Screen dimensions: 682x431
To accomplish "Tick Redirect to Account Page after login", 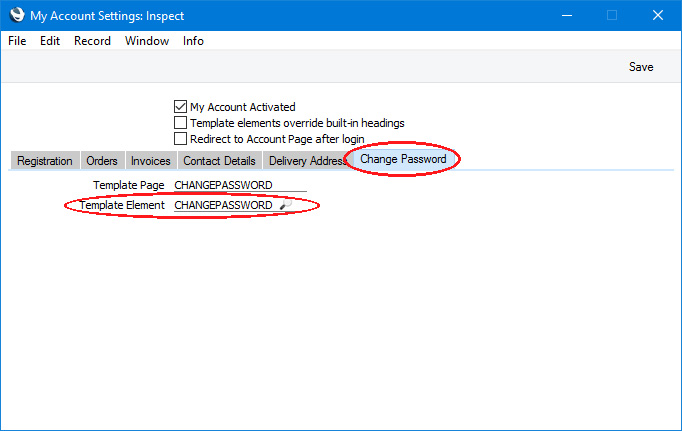I will [x=180, y=139].
